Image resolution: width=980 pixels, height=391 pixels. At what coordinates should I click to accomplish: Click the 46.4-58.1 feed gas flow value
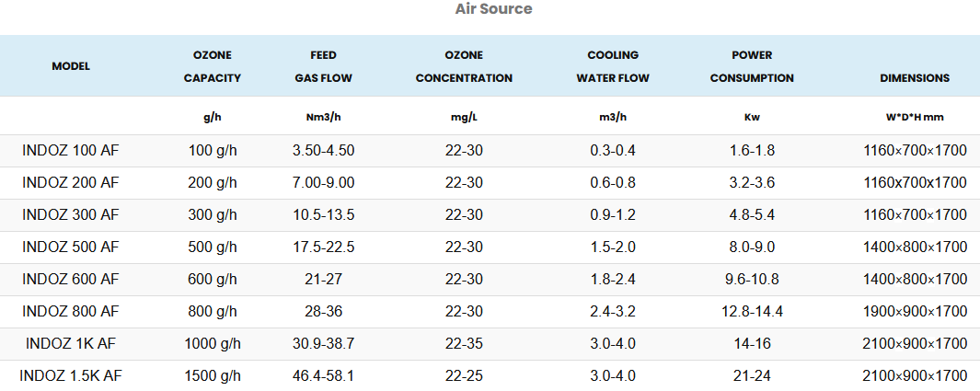tap(323, 375)
